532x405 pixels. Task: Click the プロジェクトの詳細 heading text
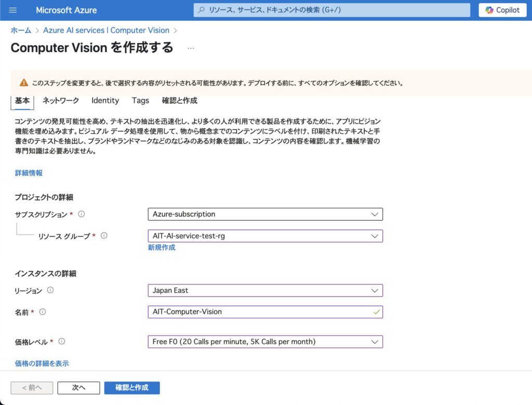[x=44, y=197]
